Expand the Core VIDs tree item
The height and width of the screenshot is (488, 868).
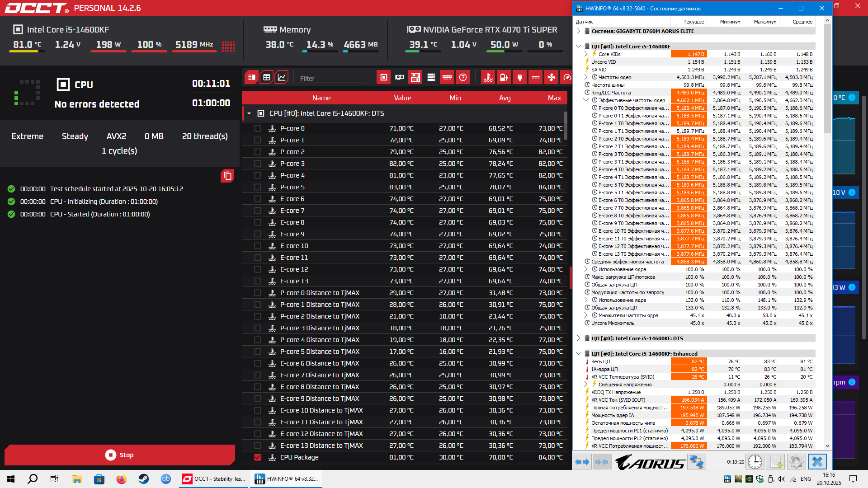pos(586,54)
